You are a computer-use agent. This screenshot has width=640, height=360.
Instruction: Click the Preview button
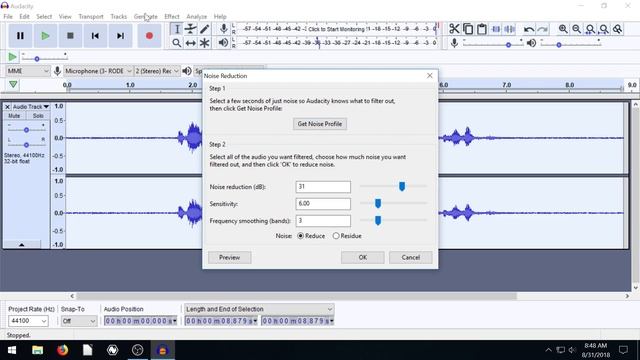229,258
